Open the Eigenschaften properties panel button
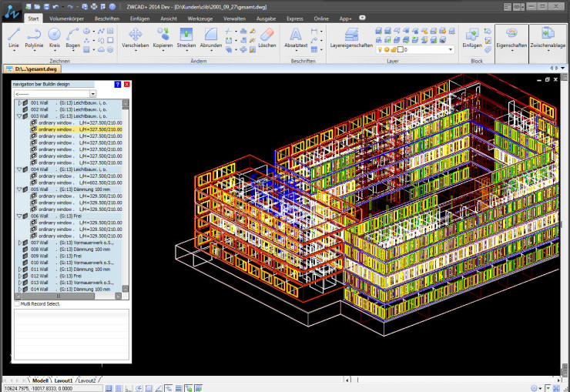570x392 pixels. pos(512,37)
